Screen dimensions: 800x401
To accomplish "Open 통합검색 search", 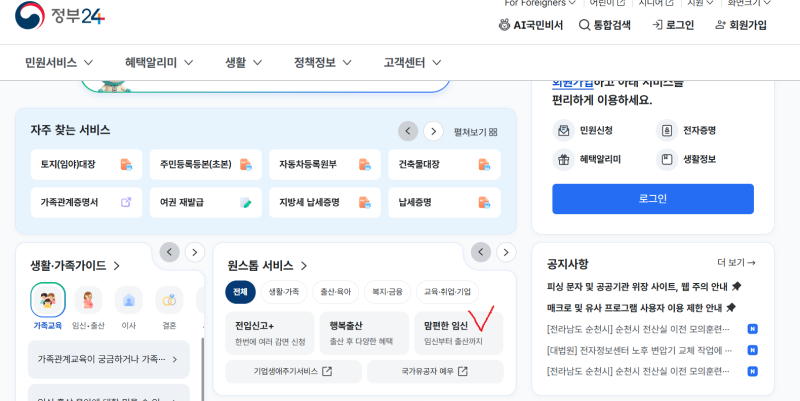I will pos(605,25).
